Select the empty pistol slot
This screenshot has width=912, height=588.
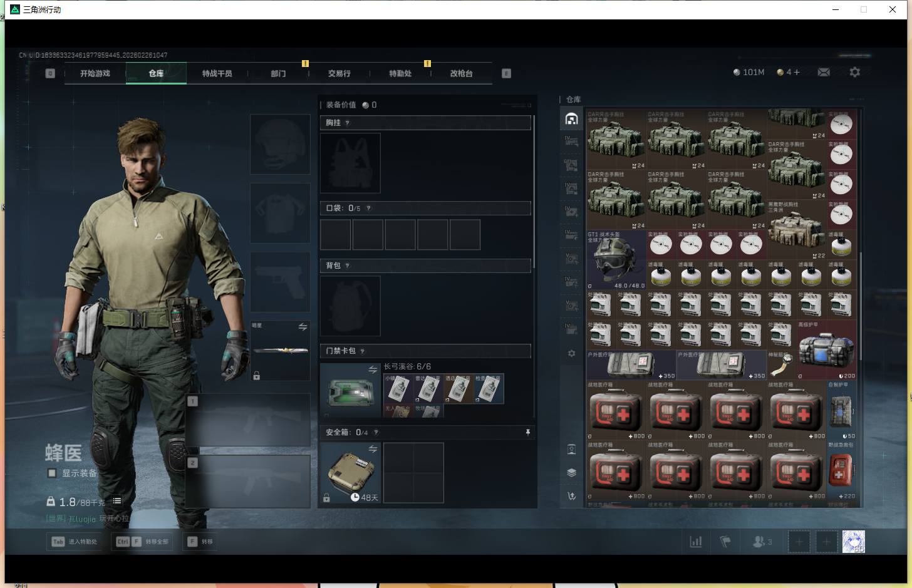(x=280, y=282)
